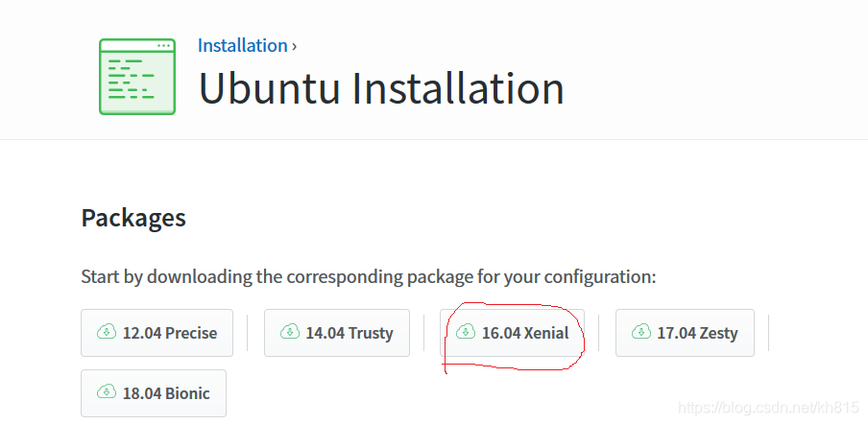Click the Packages section heading
The image size is (868, 425).
point(133,218)
